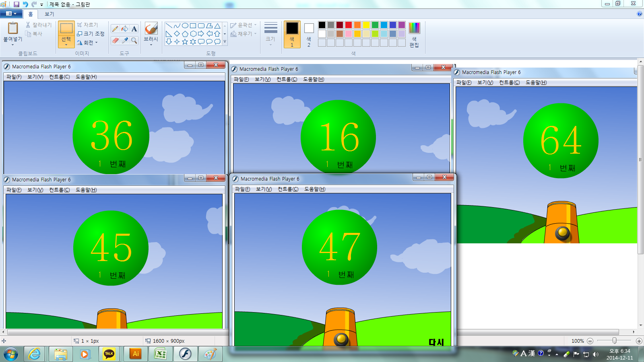
Task: Launch Internet Explorer from the taskbar
Action: coord(35,354)
